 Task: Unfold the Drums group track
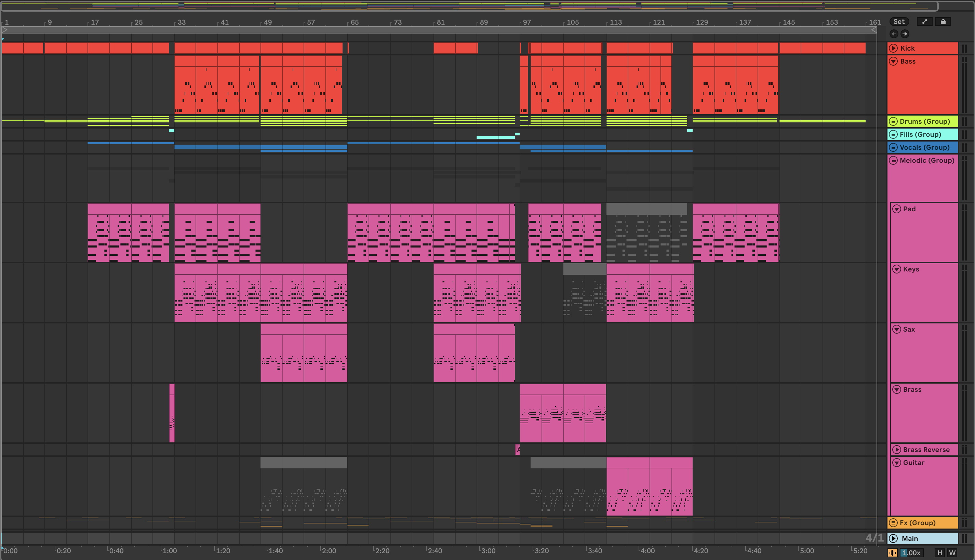coord(893,122)
